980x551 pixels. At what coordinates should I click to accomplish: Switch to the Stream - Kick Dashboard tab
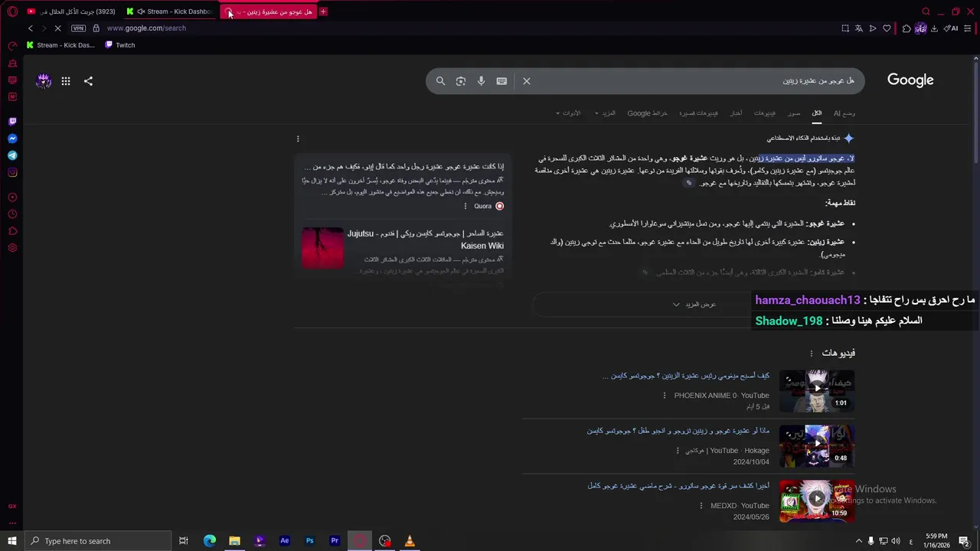pyautogui.click(x=170, y=11)
